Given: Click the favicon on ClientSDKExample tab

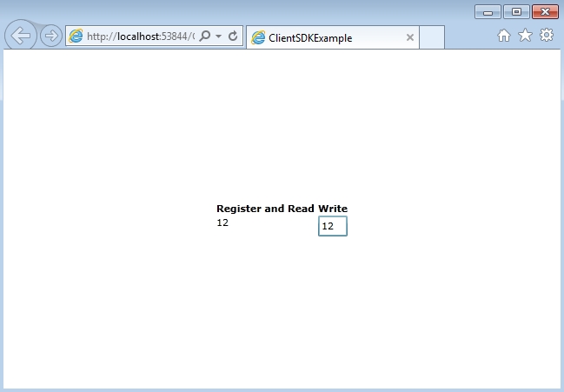Looking at the screenshot, I should click(258, 37).
